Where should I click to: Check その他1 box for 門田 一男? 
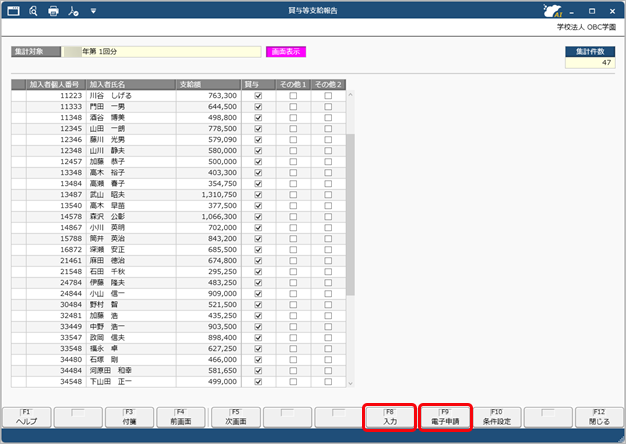(x=293, y=106)
